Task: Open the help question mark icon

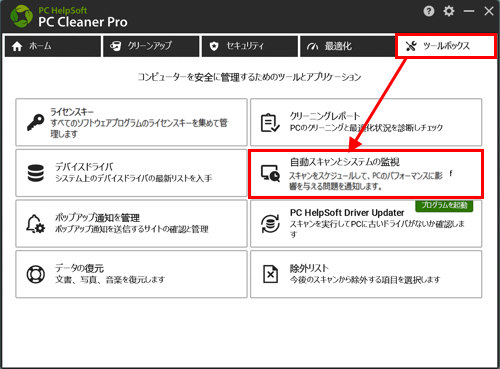Action: [x=429, y=11]
